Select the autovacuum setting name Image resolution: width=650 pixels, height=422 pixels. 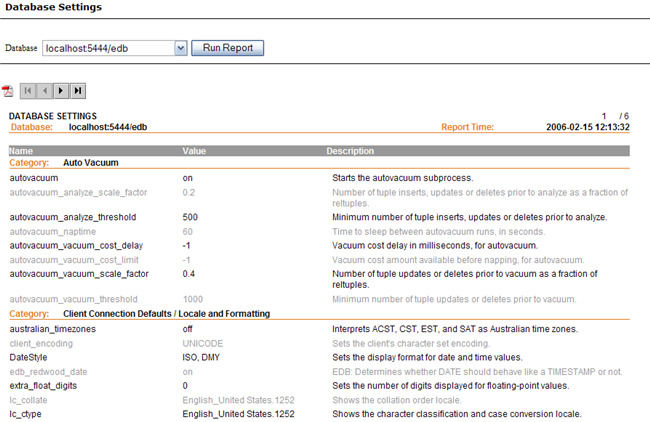pyautogui.click(x=34, y=178)
